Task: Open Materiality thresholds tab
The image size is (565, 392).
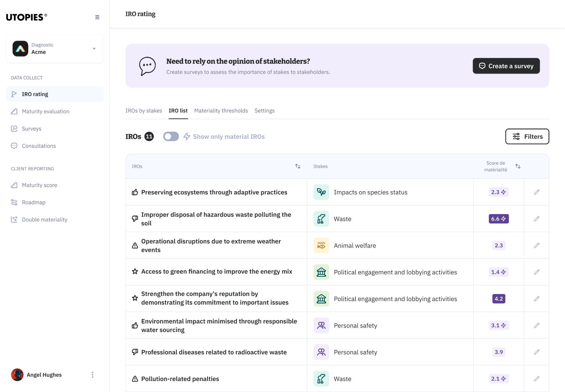Action: click(221, 111)
